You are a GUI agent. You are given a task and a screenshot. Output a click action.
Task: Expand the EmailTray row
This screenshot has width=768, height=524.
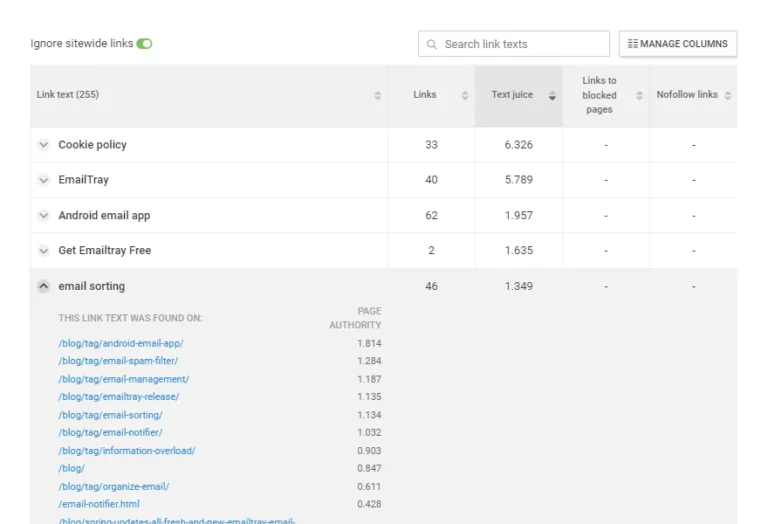pos(44,180)
